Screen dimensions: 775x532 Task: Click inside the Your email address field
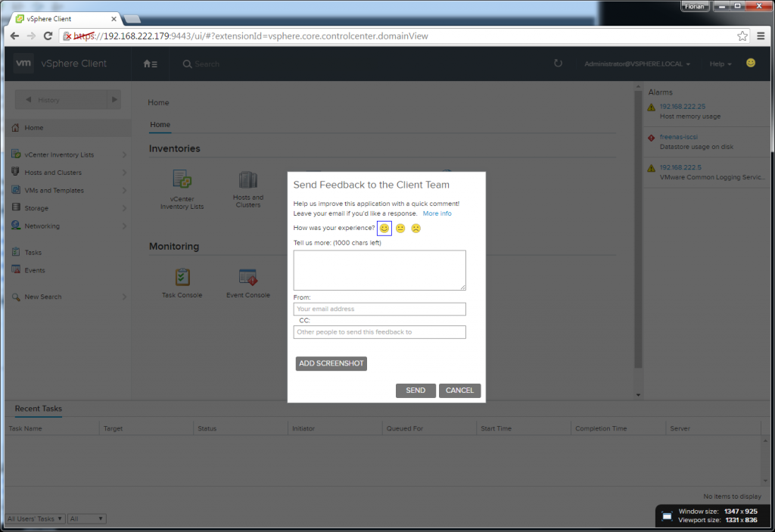(379, 309)
